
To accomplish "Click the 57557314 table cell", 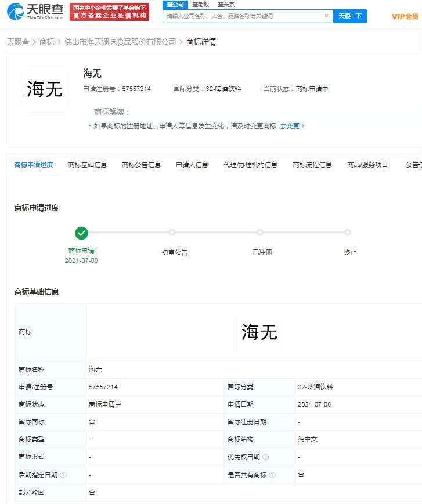I will (154, 387).
